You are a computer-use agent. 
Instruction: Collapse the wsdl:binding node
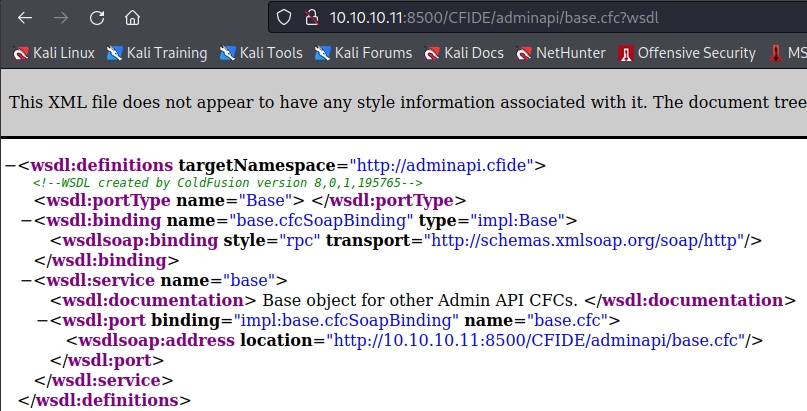point(26,221)
